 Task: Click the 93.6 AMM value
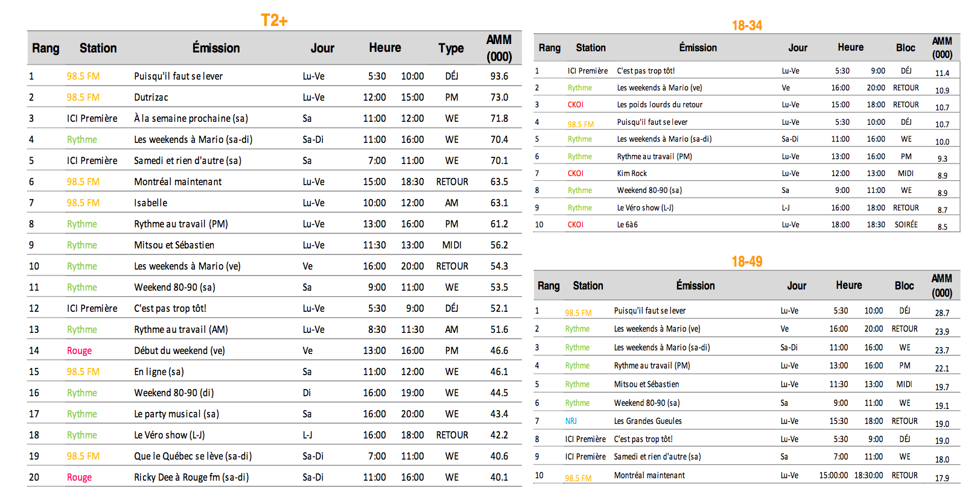[x=499, y=76]
